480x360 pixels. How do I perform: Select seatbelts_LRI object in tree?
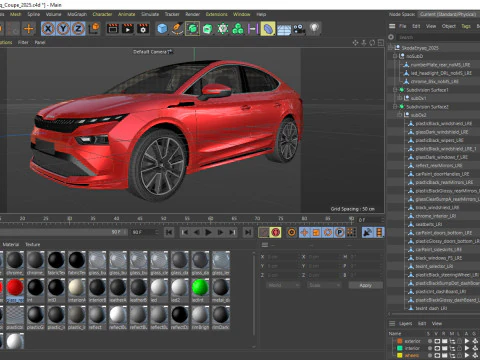click(x=429, y=224)
